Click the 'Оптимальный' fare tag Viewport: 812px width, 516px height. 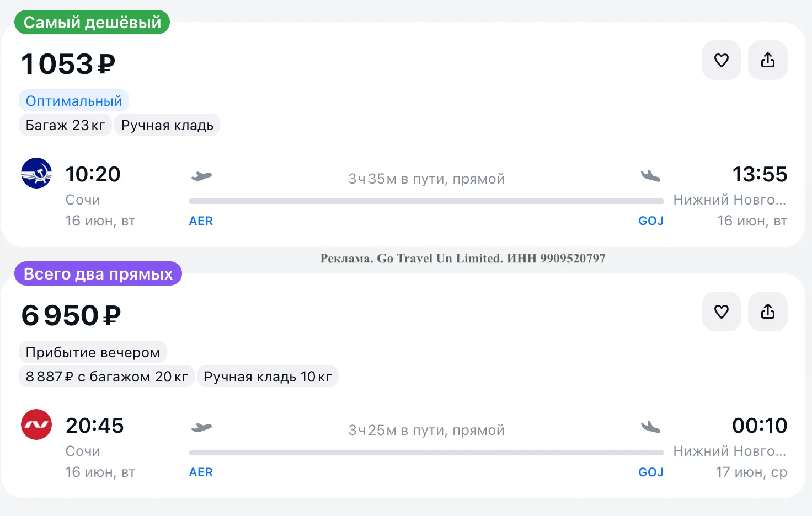coord(74,101)
